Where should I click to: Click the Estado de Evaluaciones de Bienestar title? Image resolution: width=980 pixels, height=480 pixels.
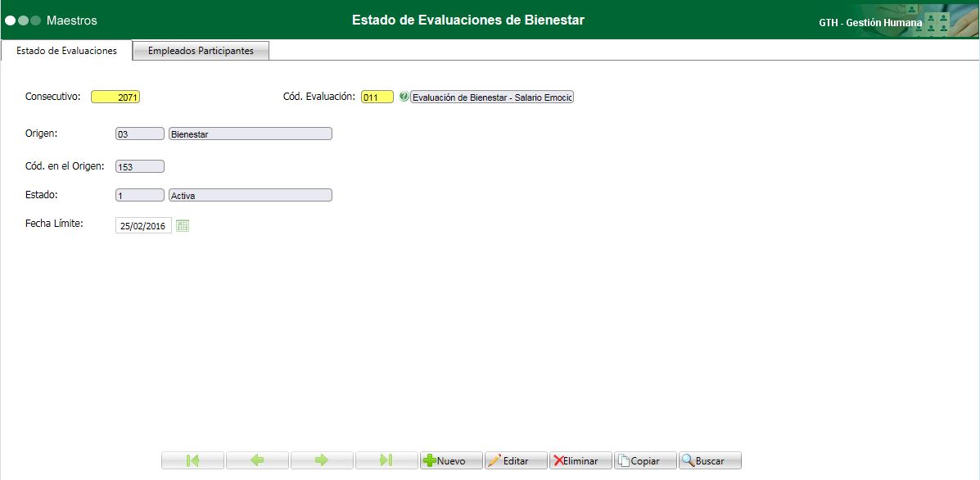[x=468, y=20]
